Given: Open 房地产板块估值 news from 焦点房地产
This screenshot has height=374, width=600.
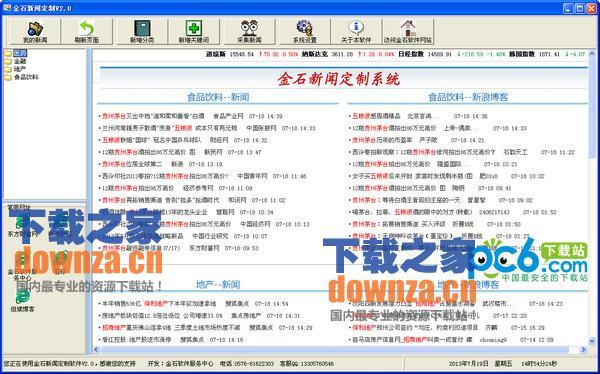Looking at the screenshot, I should (162, 316).
